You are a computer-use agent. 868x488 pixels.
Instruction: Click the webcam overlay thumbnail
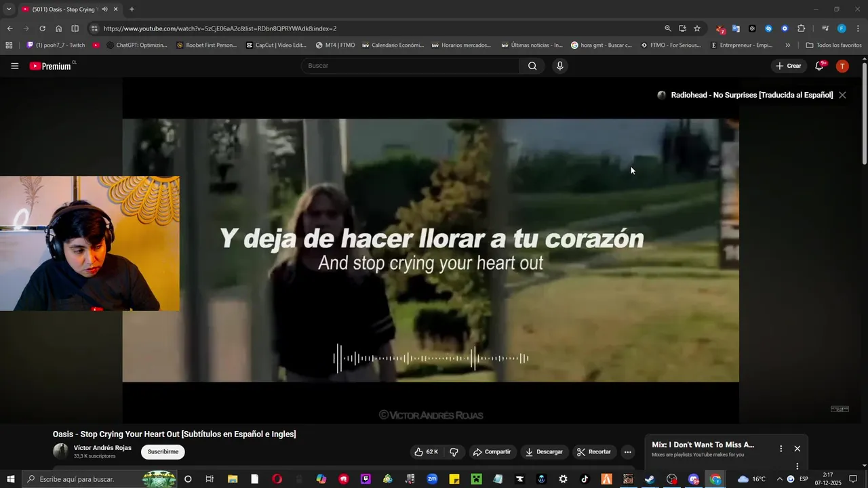(90, 243)
